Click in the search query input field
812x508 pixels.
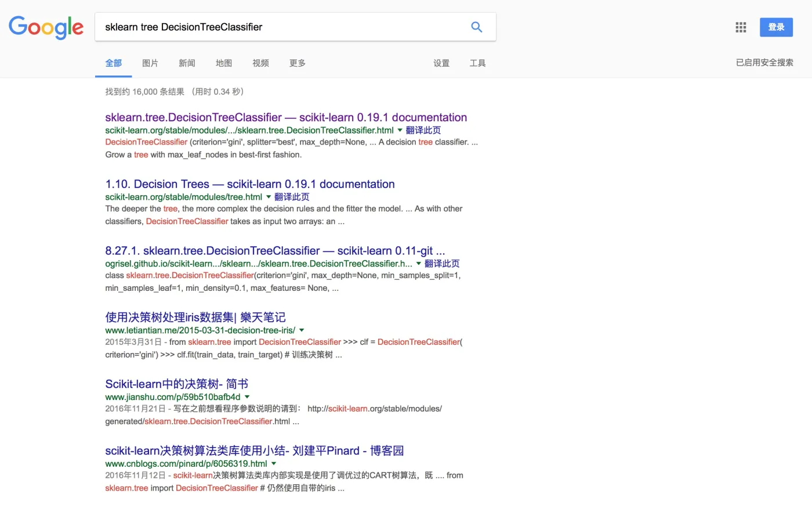(278, 27)
